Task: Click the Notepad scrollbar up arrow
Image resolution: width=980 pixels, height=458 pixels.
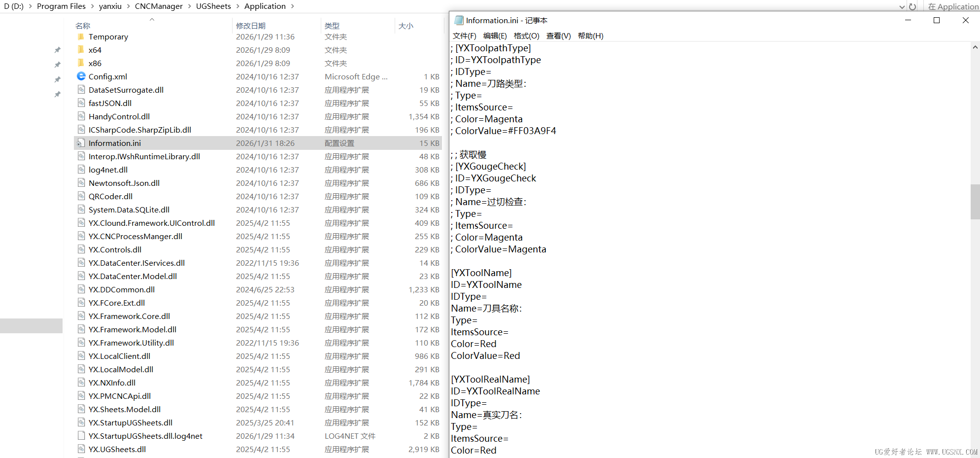Action: pos(975,47)
